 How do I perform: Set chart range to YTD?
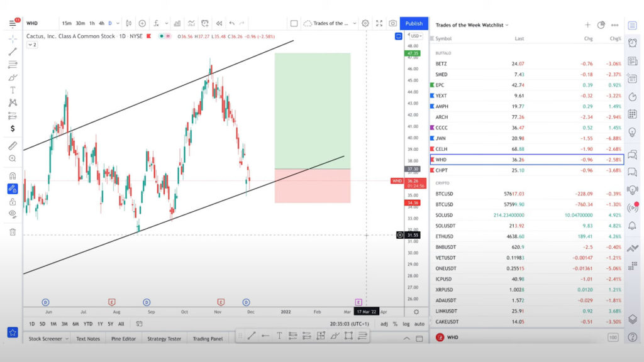88,324
